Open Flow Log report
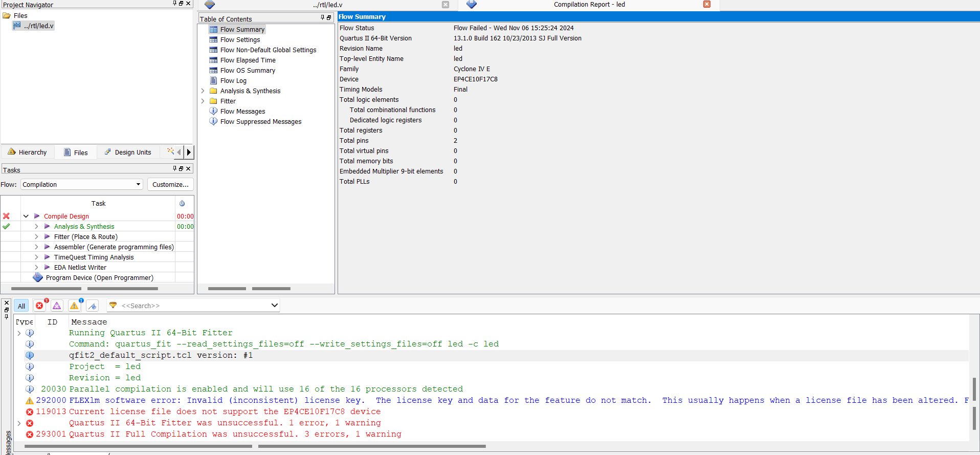The height and width of the screenshot is (455, 980). click(x=233, y=80)
